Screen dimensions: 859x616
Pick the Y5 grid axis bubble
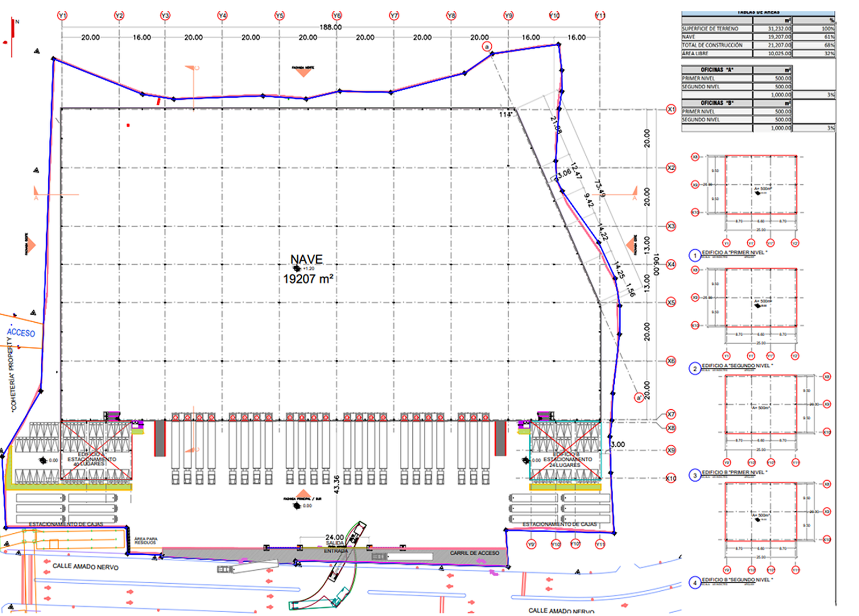(279, 16)
